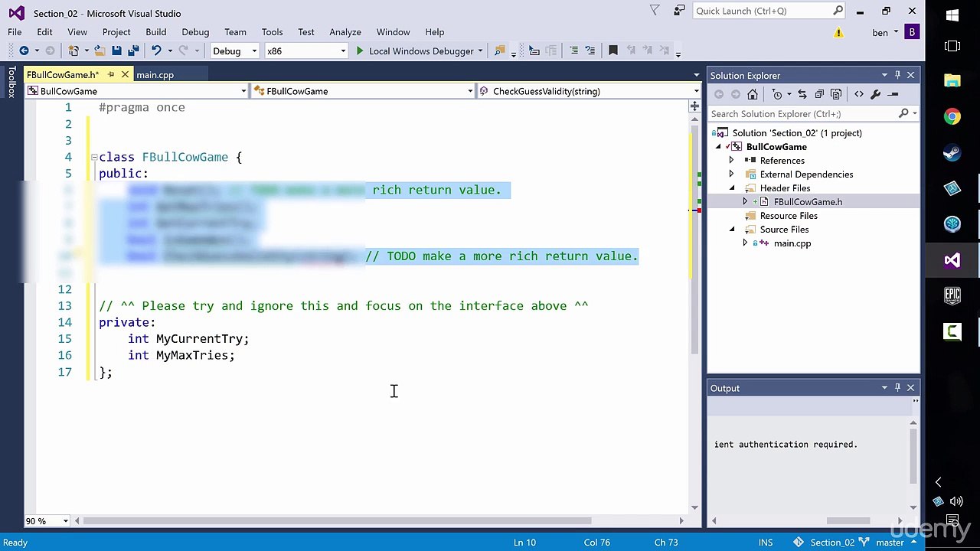
Task: Select FBullCowGame.h in Solution Explorer
Action: coord(808,202)
